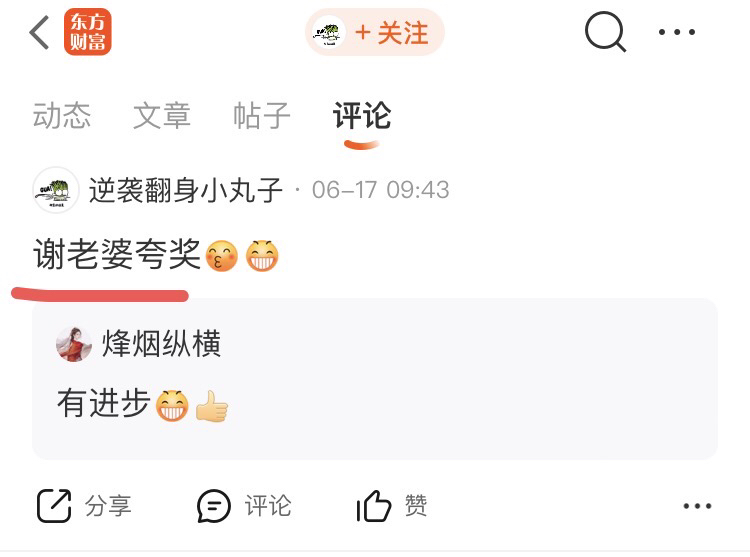750x557 pixels.
Task: Tap the share icon
Action: (x=54, y=505)
